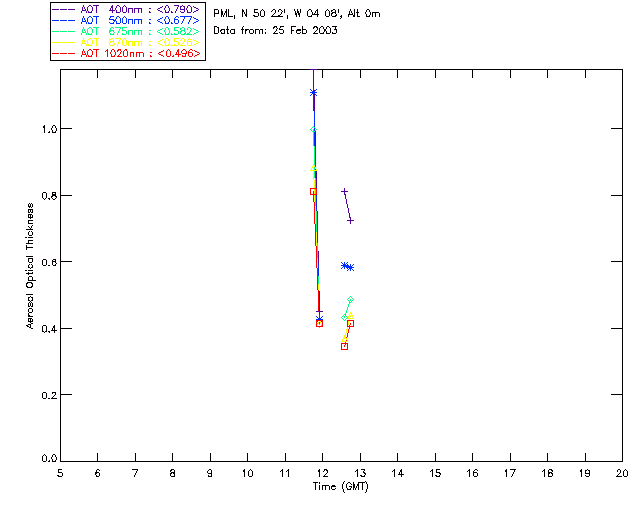Click x-axis tick label 9
Viewport: 640px width, 512px height.
210,473
